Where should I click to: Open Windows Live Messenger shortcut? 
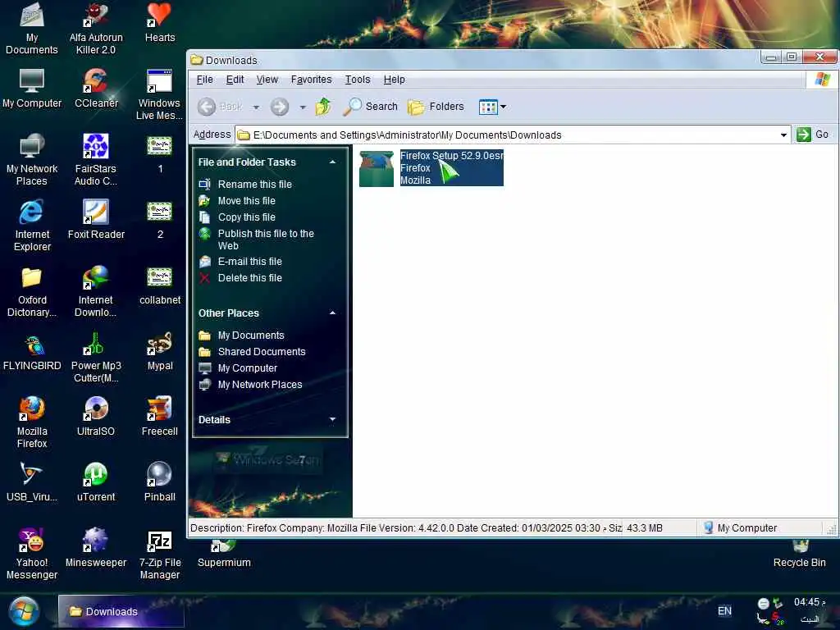point(160,94)
